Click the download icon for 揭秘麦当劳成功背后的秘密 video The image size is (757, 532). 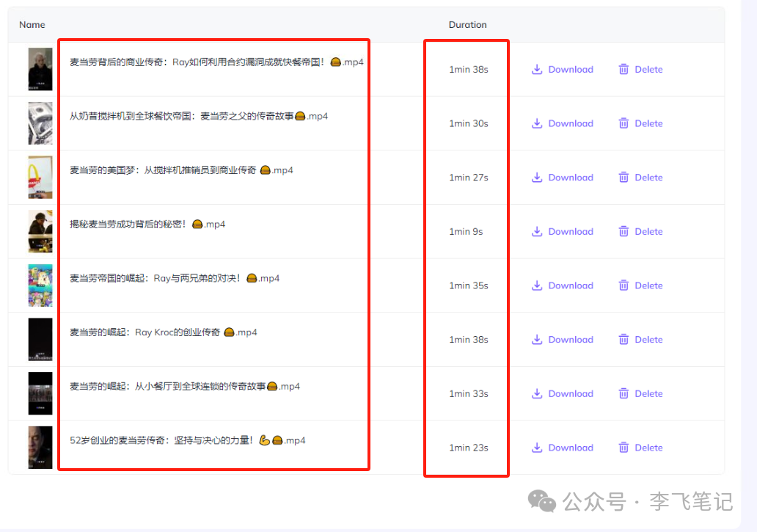[536, 231]
